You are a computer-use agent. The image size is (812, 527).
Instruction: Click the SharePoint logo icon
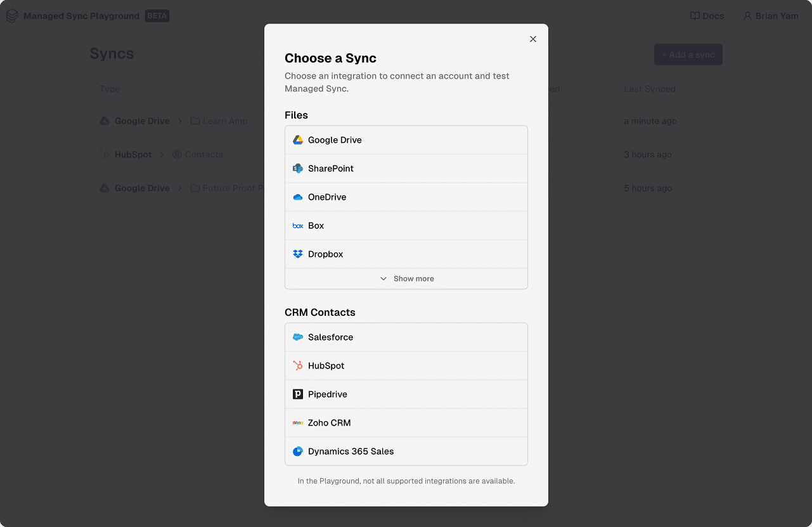click(x=298, y=169)
